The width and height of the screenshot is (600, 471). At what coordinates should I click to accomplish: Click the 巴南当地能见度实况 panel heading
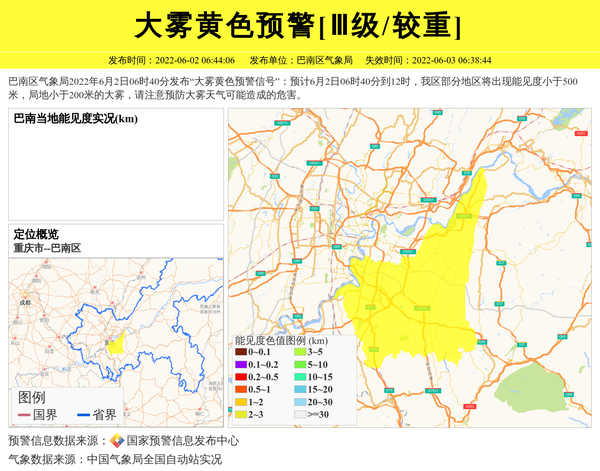(76, 120)
